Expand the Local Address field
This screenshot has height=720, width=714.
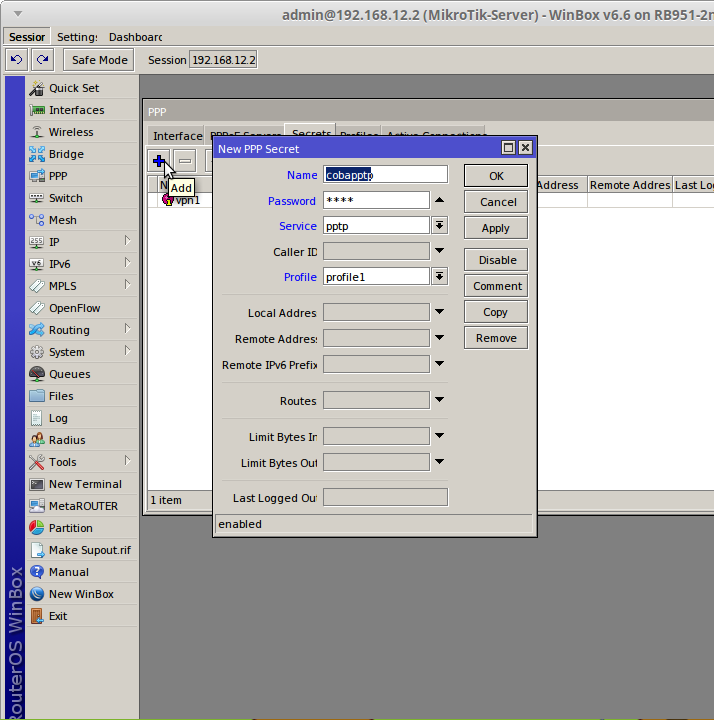(439, 312)
